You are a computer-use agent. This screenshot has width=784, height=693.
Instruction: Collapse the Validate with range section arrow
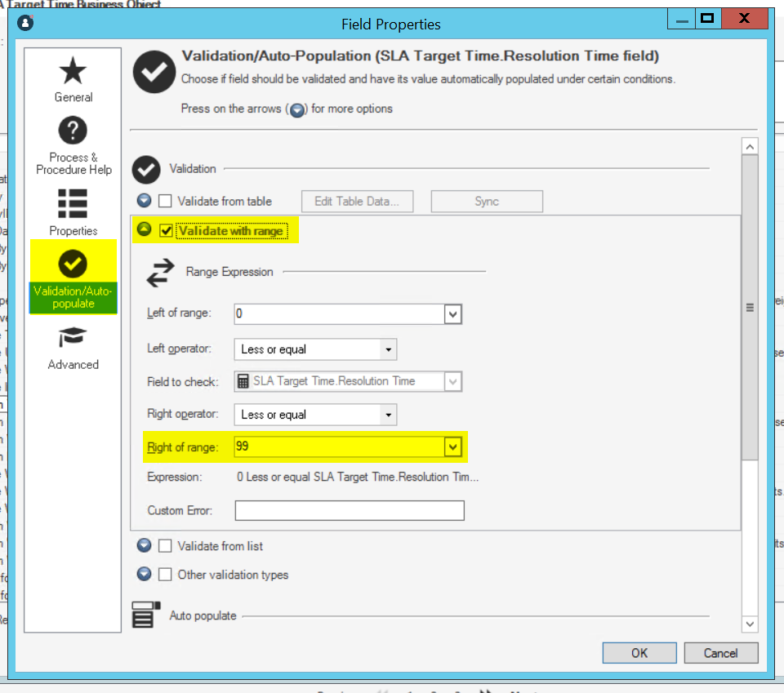pos(145,230)
